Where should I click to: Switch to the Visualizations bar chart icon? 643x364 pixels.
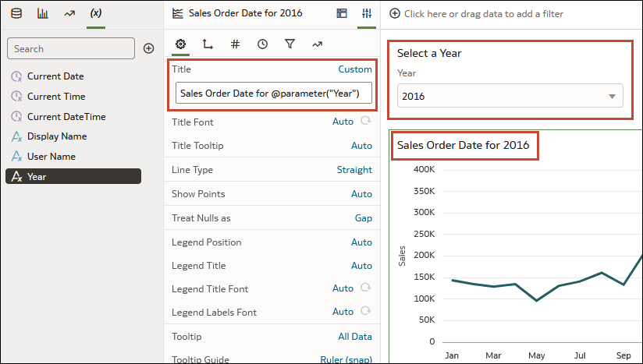coord(43,13)
